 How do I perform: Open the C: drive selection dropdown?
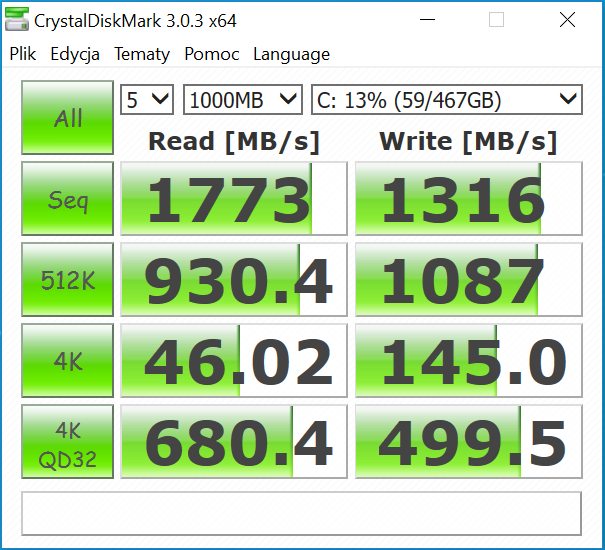coord(446,99)
